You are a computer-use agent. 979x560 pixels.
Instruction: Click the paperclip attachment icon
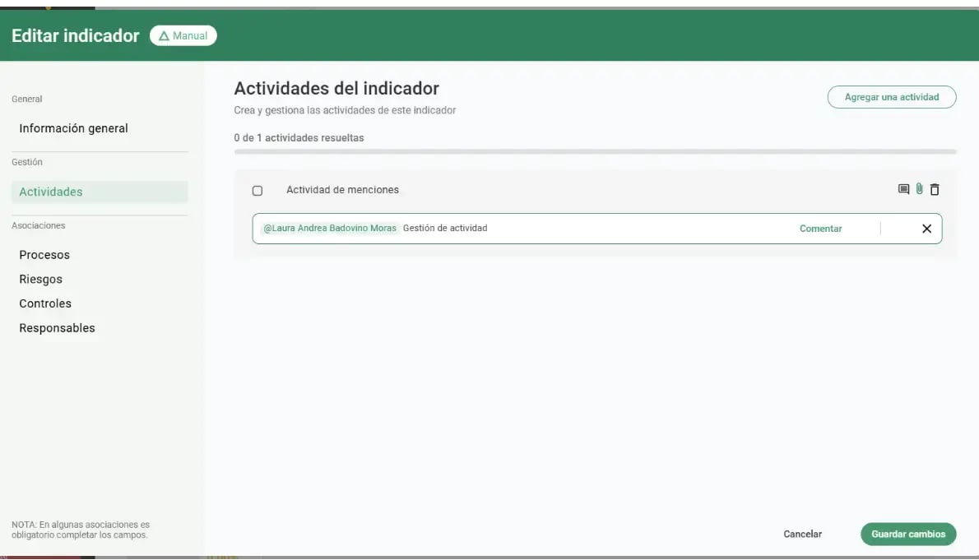point(919,190)
